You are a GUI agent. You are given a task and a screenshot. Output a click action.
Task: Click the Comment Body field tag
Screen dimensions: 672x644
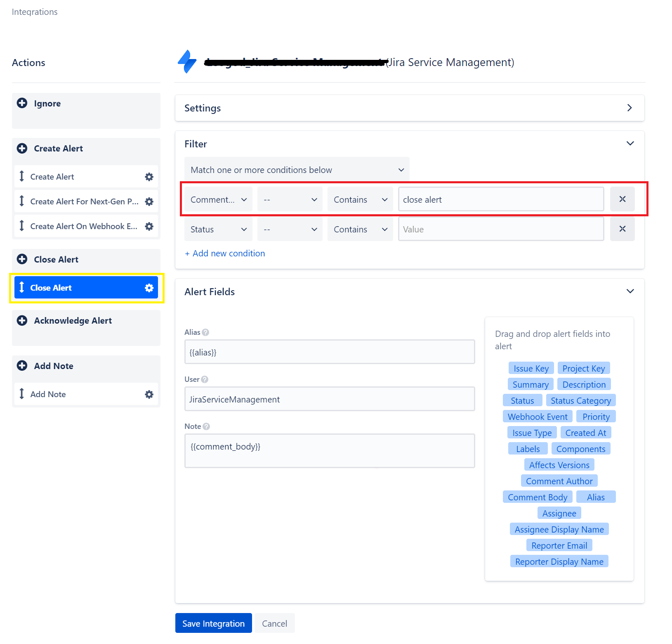[538, 497]
